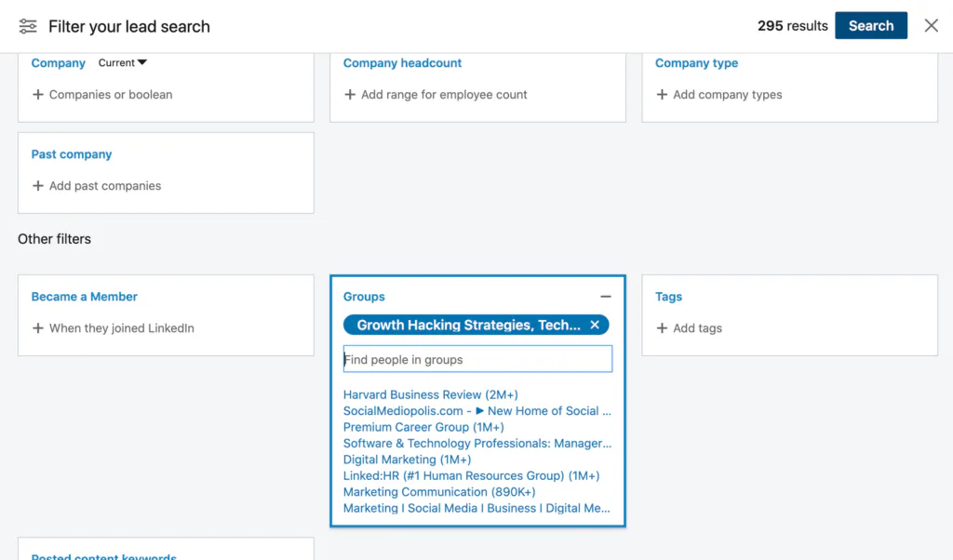
Task: Collapse the Groups filter panel
Action: tap(606, 294)
